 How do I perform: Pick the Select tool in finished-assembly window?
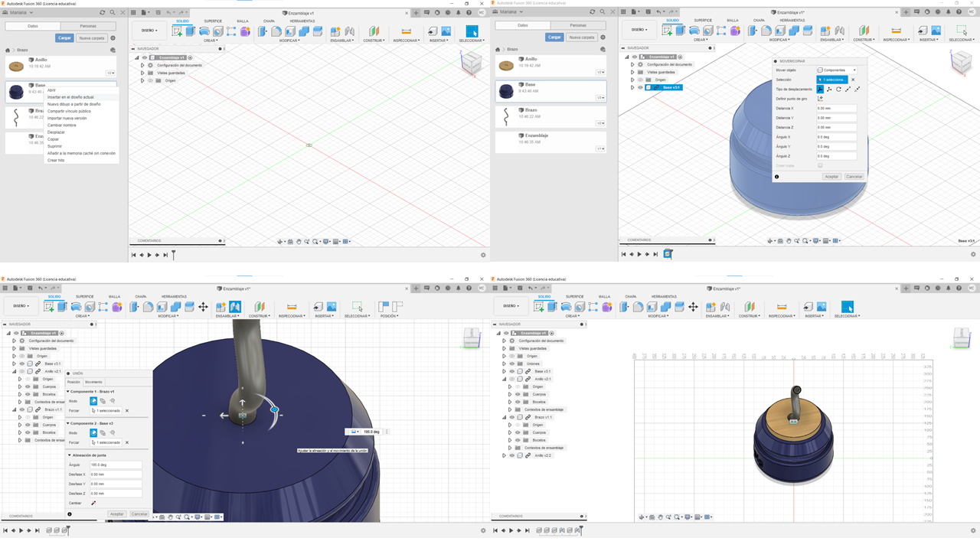click(x=847, y=307)
